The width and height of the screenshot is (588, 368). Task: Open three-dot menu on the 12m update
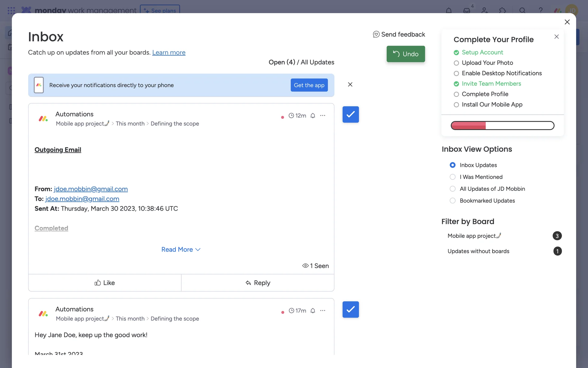[x=323, y=116]
